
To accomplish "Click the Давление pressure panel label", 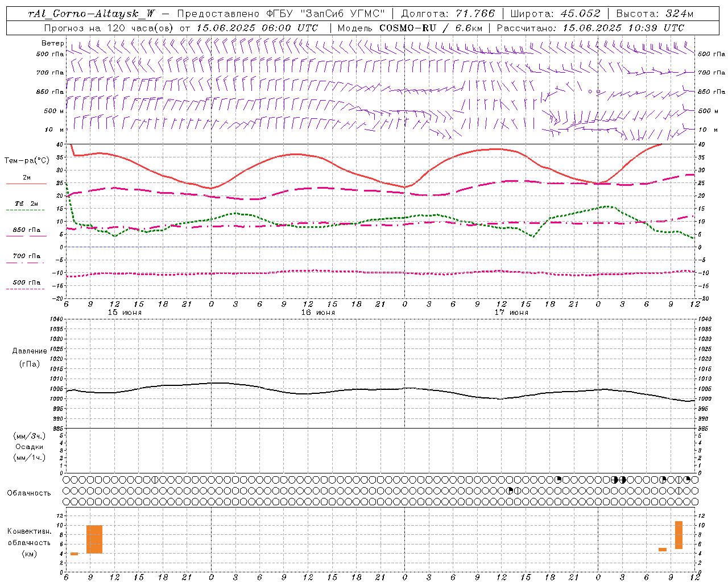I will click(x=30, y=351).
